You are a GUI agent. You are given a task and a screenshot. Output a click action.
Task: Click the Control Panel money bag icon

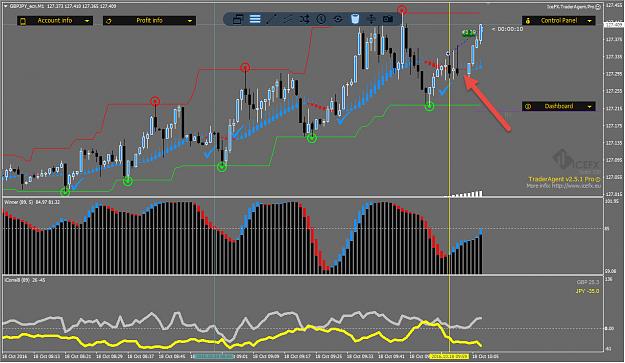[x=528, y=21]
